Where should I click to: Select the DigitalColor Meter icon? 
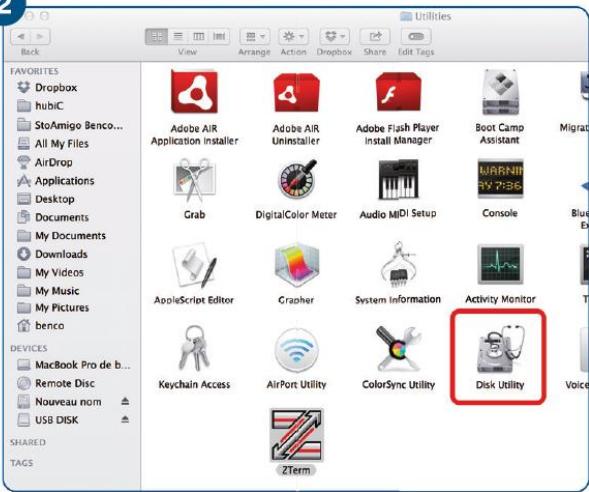297,180
